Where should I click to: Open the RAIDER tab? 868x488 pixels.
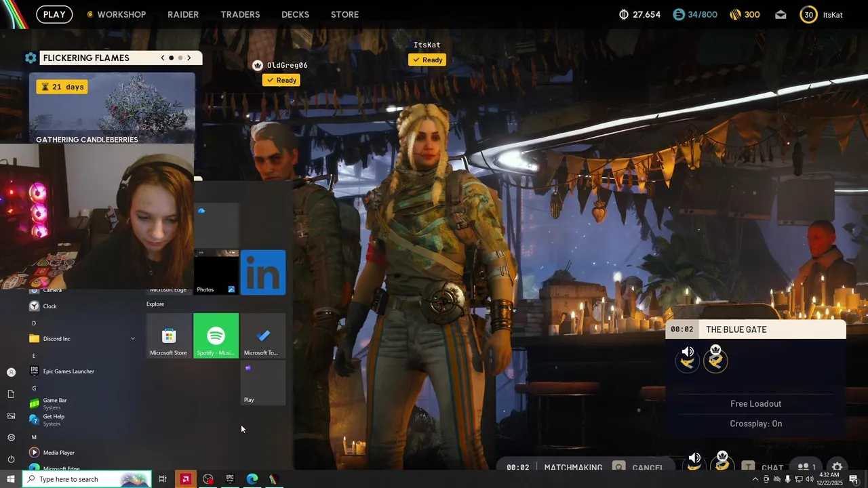tap(183, 14)
